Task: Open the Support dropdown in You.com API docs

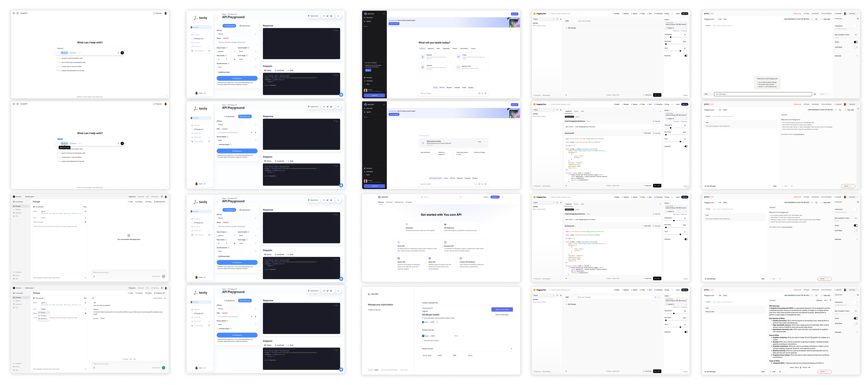Action: pyautogui.click(x=495, y=197)
